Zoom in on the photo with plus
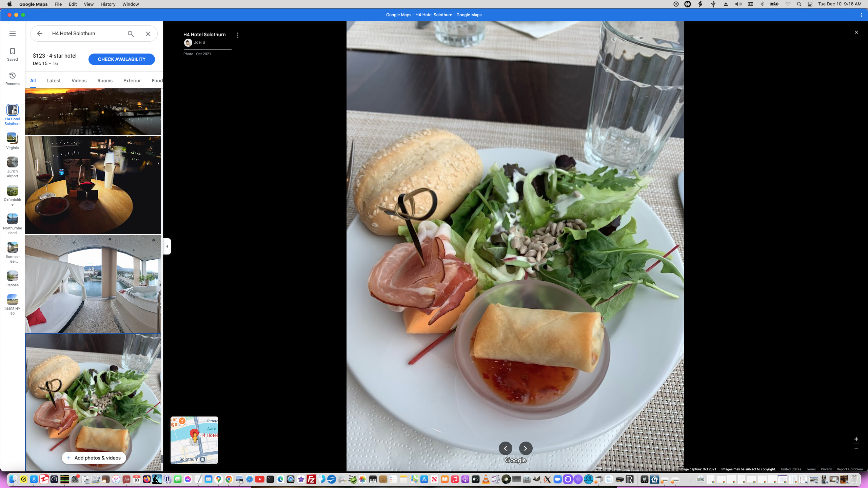The image size is (868, 488). (x=856, y=439)
